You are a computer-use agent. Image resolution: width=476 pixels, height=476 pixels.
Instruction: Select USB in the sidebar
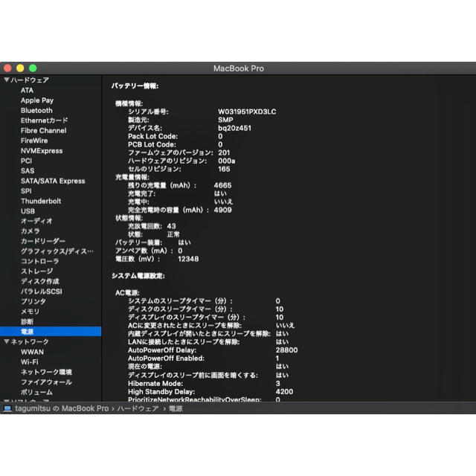pos(28,211)
